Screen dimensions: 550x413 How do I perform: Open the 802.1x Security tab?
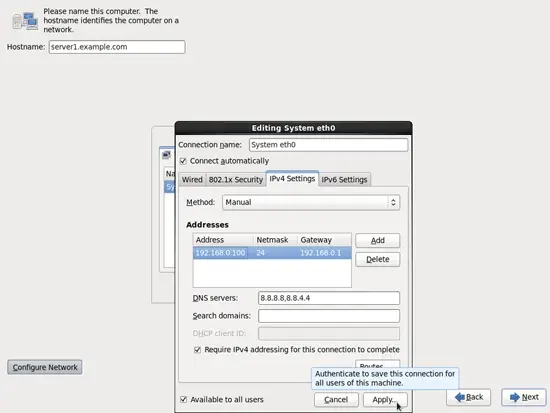(x=236, y=180)
